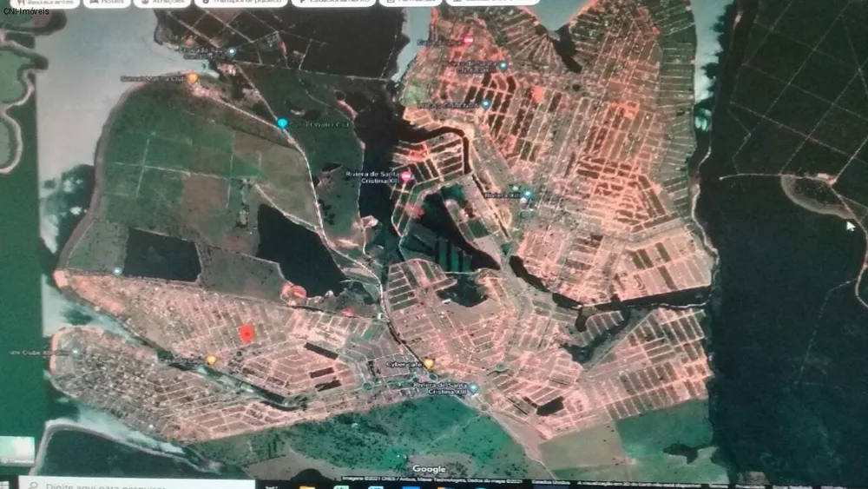Select the teal Riviera de Santa Cristina XIII marker at the bottom
This screenshot has height=489, width=868.
coord(473,388)
